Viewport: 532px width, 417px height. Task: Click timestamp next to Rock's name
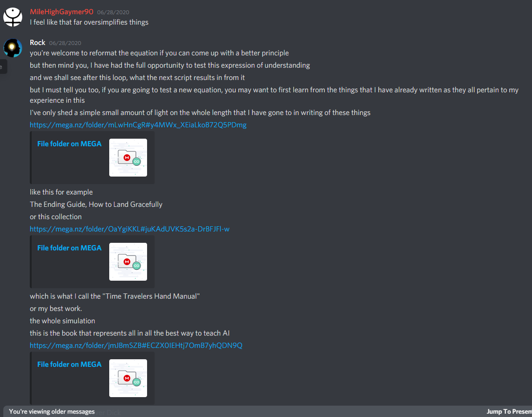click(x=65, y=43)
